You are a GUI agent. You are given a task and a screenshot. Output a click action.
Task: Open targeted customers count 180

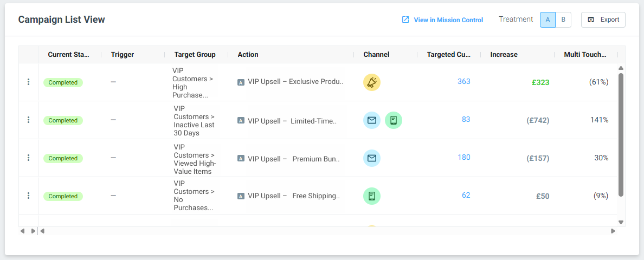tap(463, 157)
